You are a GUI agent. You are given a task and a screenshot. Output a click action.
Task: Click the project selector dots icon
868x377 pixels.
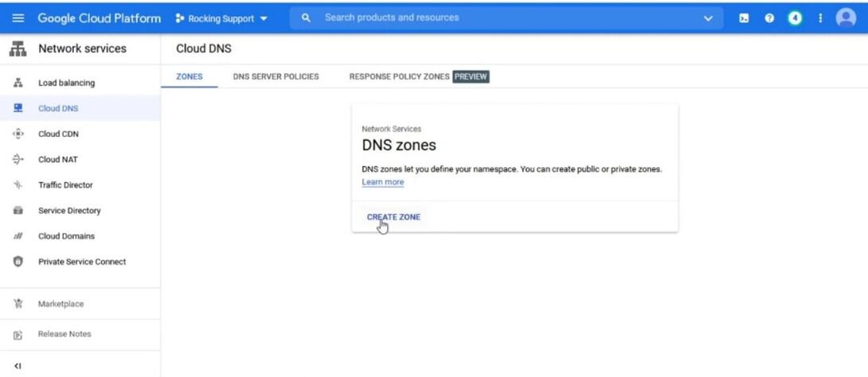coord(179,18)
